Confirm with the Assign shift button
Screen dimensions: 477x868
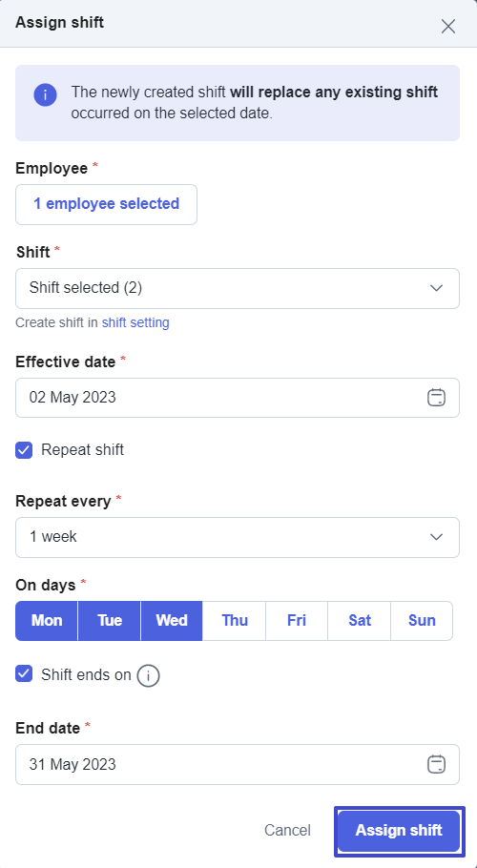(399, 831)
